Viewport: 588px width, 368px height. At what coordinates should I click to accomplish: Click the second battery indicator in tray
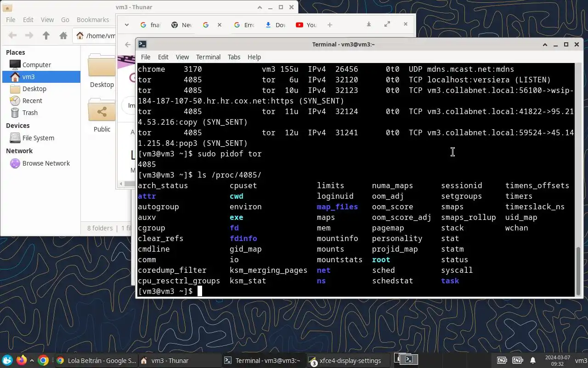pyautogui.click(x=517, y=360)
